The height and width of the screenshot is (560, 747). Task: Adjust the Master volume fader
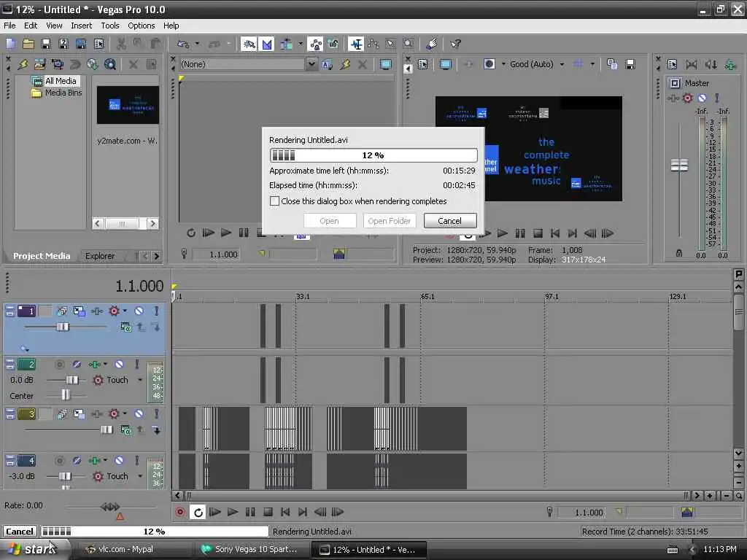[679, 165]
